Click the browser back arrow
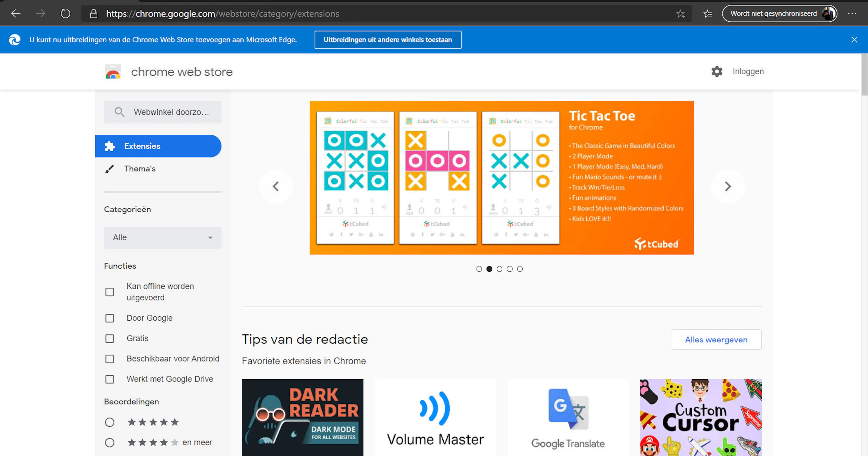868x456 pixels. 16,14
